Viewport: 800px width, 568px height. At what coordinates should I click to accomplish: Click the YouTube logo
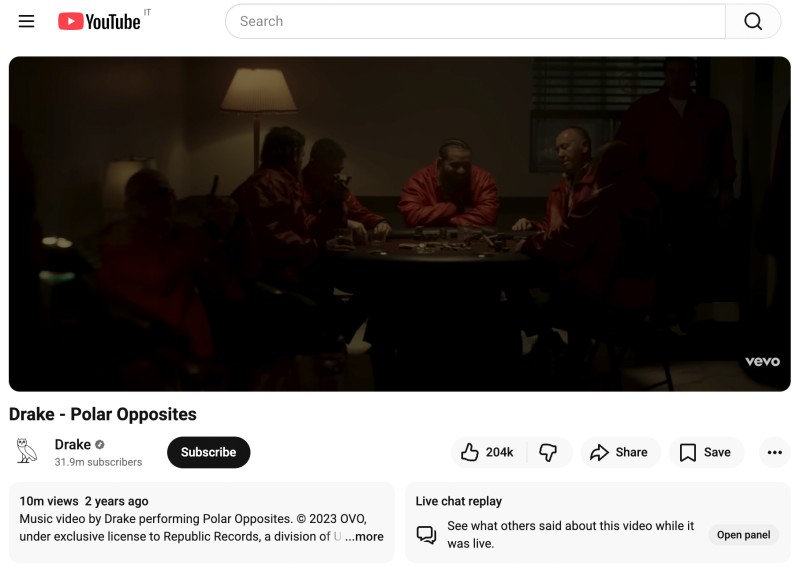click(99, 21)
